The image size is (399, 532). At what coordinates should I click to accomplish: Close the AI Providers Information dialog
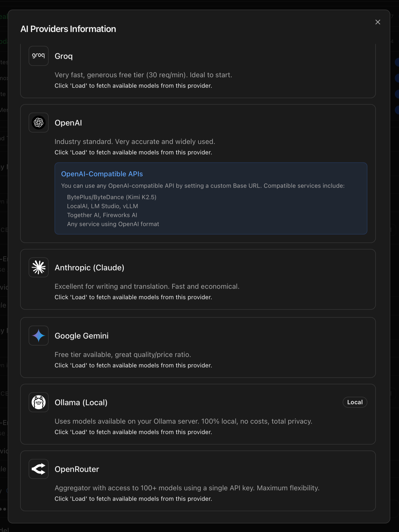378,22
